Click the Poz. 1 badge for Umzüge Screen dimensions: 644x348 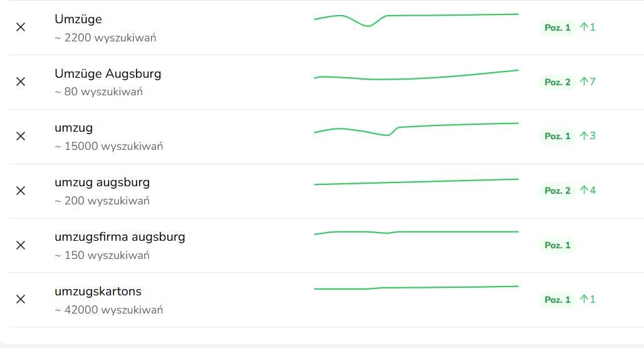558,28
